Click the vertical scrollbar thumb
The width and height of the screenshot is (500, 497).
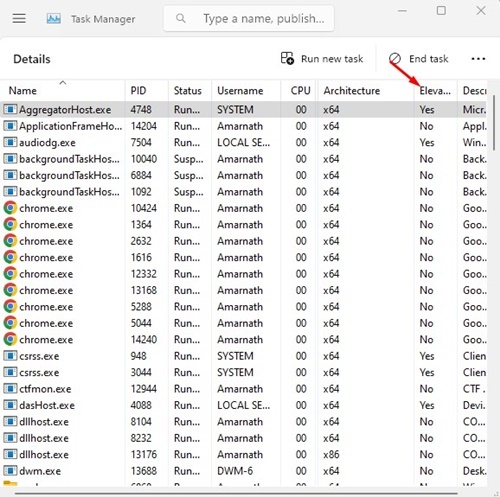pos(494,123)
